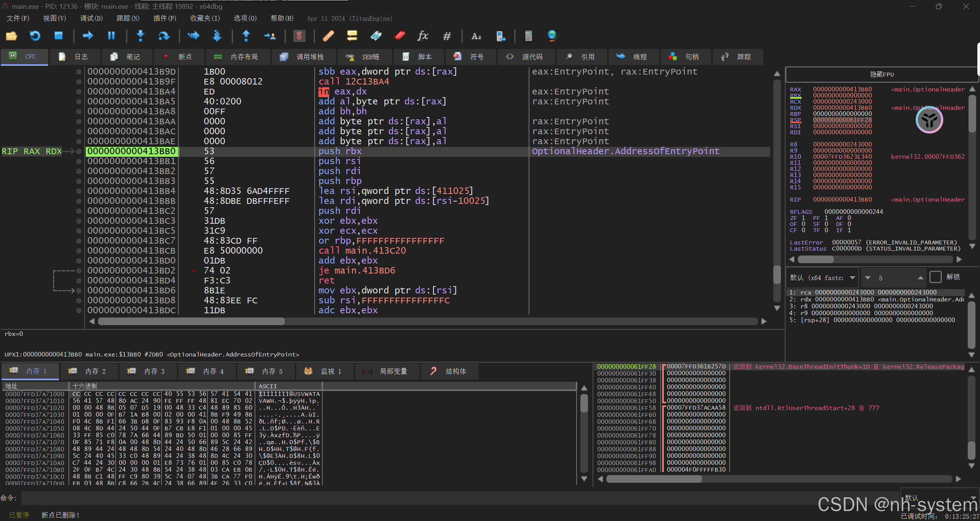The width and height of the screenshot is (980, 521).
Task: Toggle breakpoint dot at call main.413C20 line
Action: click(79, 251)
